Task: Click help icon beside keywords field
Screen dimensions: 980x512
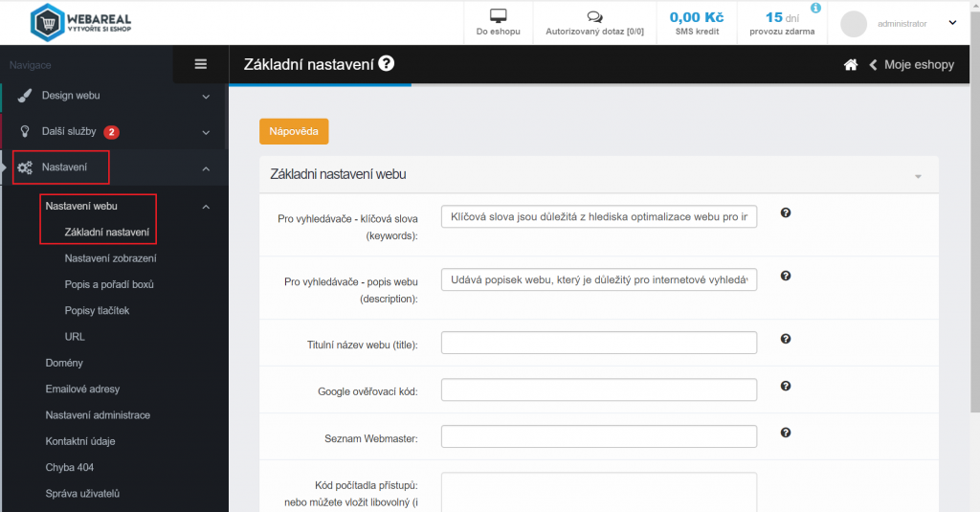Action: click(786, 213)
